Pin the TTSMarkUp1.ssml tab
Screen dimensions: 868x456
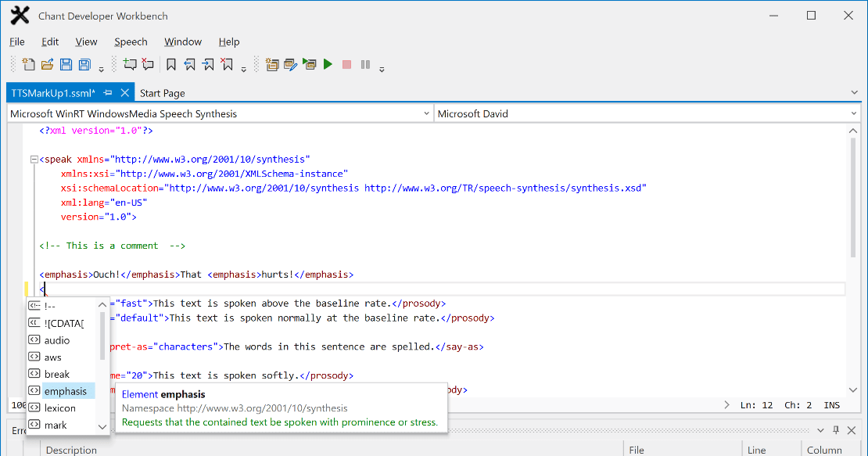point(108,92)
